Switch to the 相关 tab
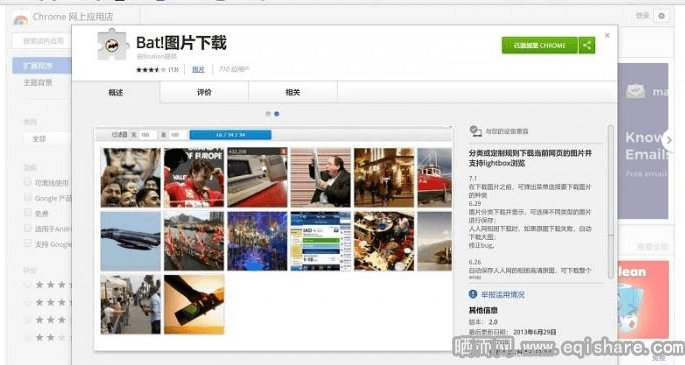The width and height of the screenshot is (685, 365). (293, 92)
